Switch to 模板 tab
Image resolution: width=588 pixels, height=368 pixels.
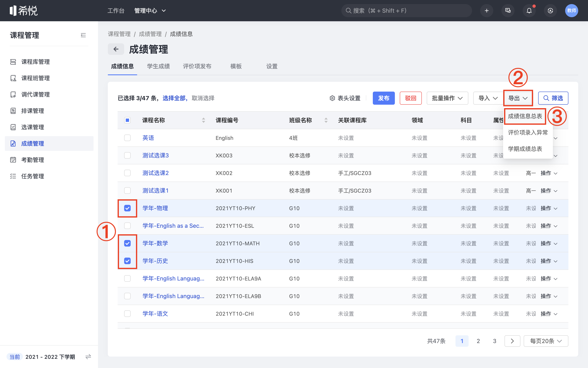[x=236, y=66]
